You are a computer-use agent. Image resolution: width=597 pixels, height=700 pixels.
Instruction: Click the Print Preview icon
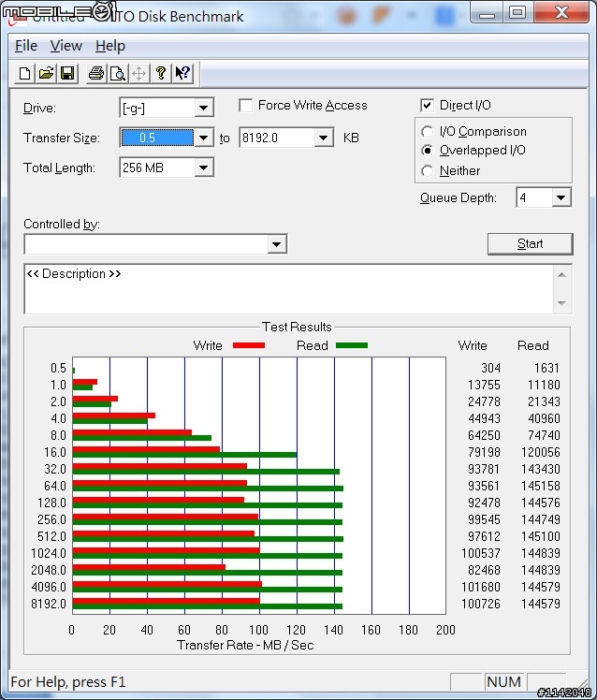(x=118, y=73)
